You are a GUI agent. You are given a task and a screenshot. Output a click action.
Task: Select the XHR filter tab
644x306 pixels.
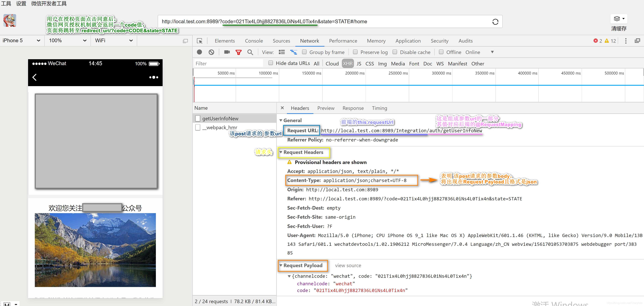click(348, 63)
